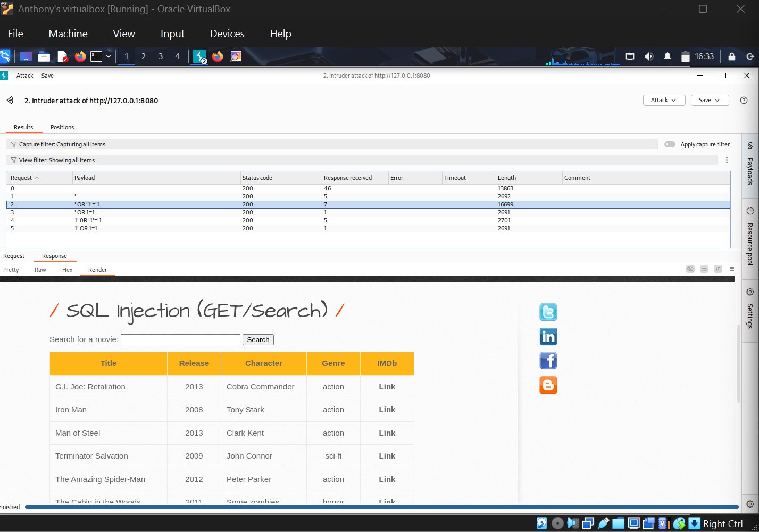Open the view filter three-dot options menu

(727, 160)
